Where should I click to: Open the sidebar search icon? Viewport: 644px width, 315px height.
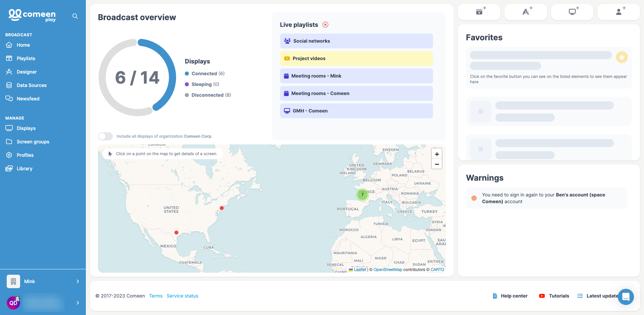click(75, 16)
